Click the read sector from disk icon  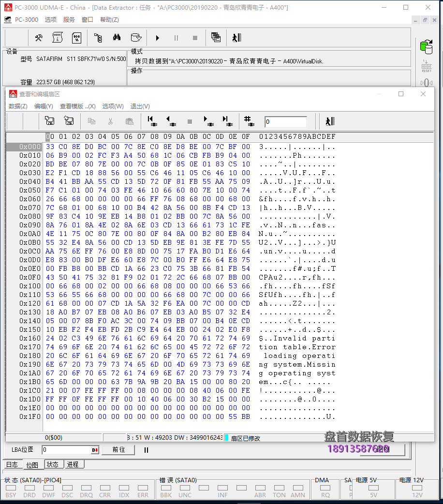[x=49, y=121]
